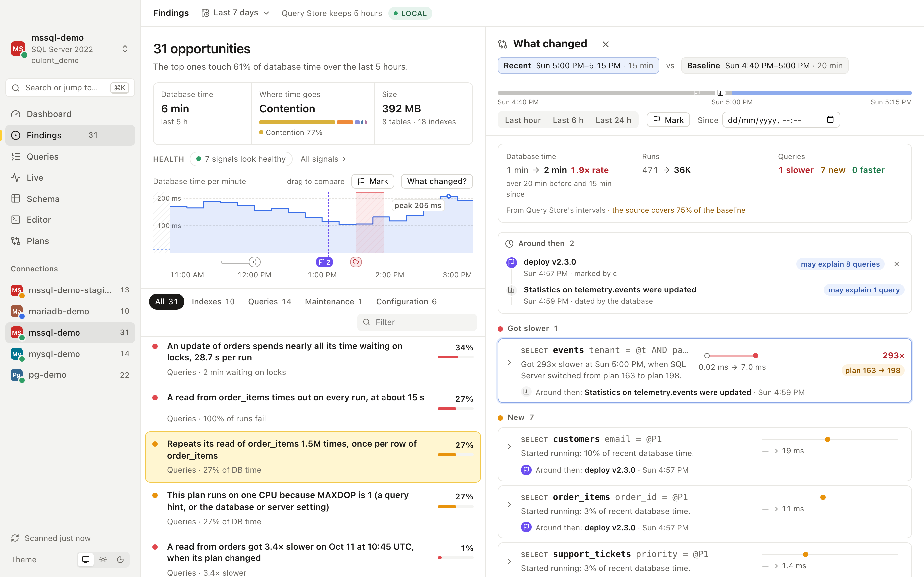The width and height of the screenshot is (924, 577).
Task: Expand the SELECT customers new query
Action: [x=509, y=446]
